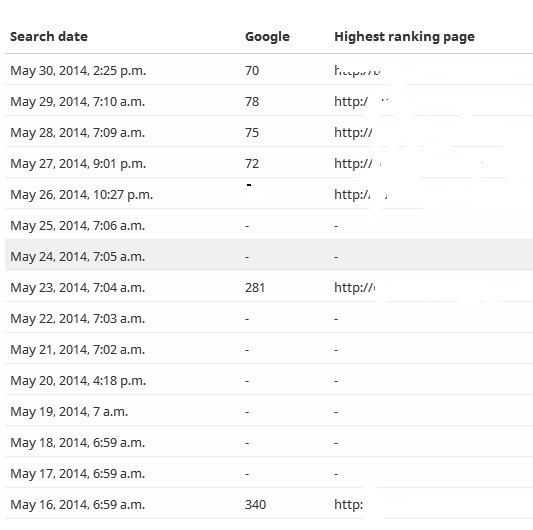
Task: Select the May 20, 2014, 4:18 p.m. row
Action: click(x=269, y=379)
